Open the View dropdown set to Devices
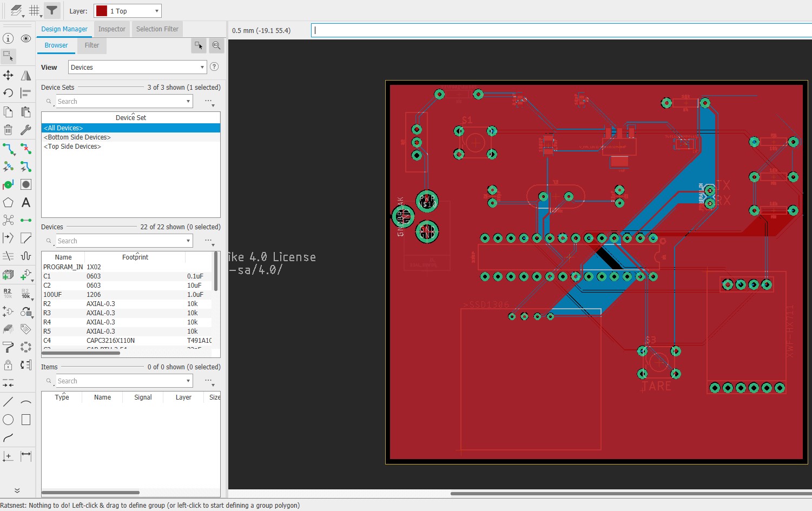812x511 pixels. (137, 67)
